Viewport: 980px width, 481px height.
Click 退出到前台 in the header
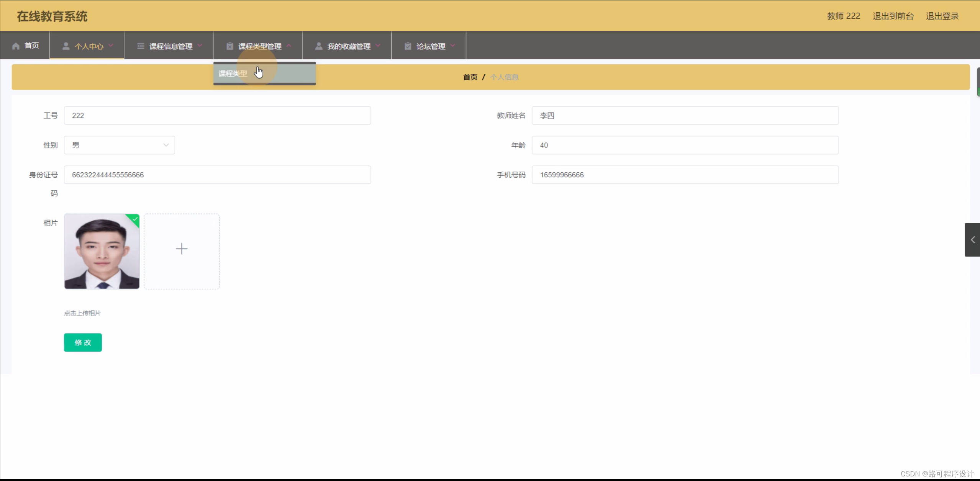[892, 16]
